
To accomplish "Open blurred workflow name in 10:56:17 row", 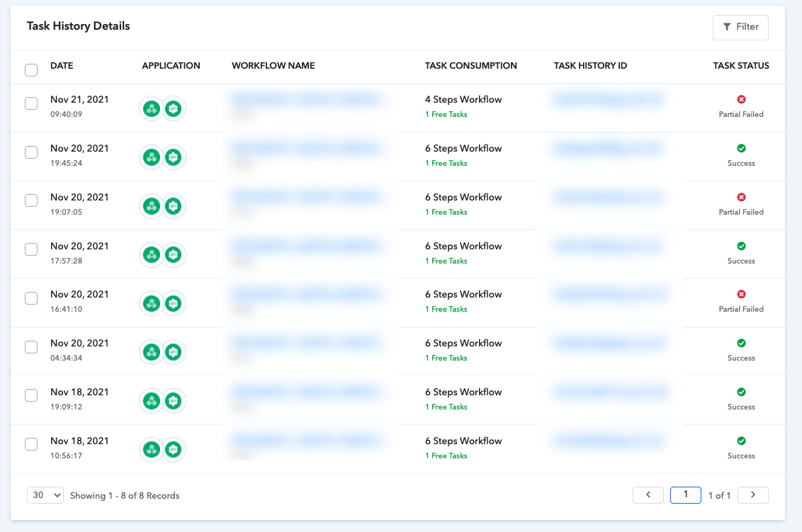I will click(307, 441).
